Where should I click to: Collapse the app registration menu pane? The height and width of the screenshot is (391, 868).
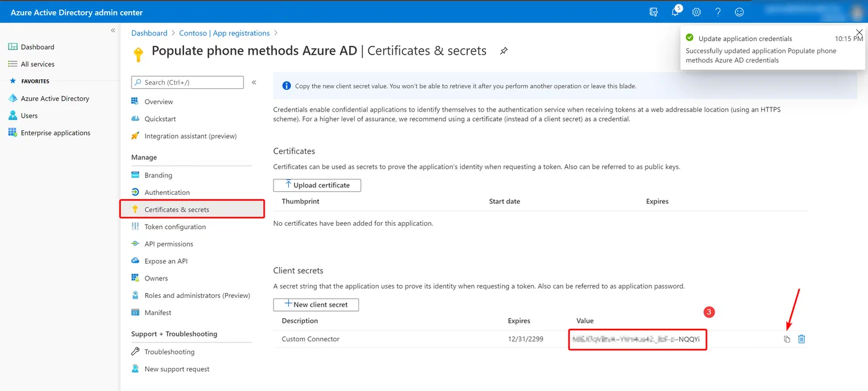point(254,82)
